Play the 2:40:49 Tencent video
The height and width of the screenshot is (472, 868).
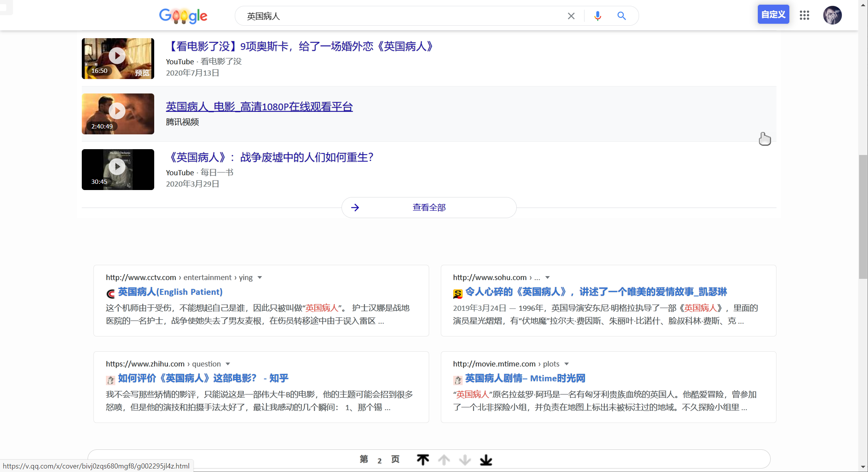click(x=118, y=111)
